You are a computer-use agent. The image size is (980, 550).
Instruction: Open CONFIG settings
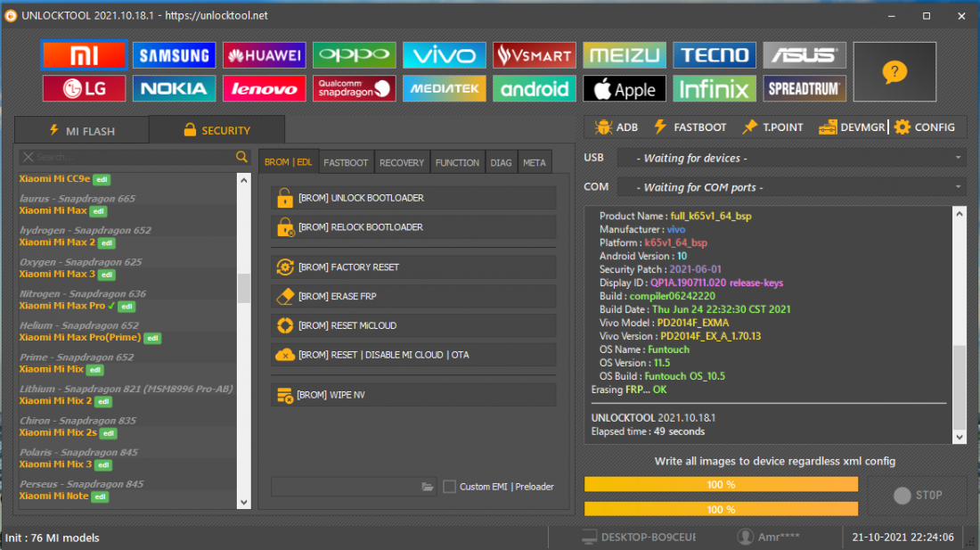click(x=925, y=127)
